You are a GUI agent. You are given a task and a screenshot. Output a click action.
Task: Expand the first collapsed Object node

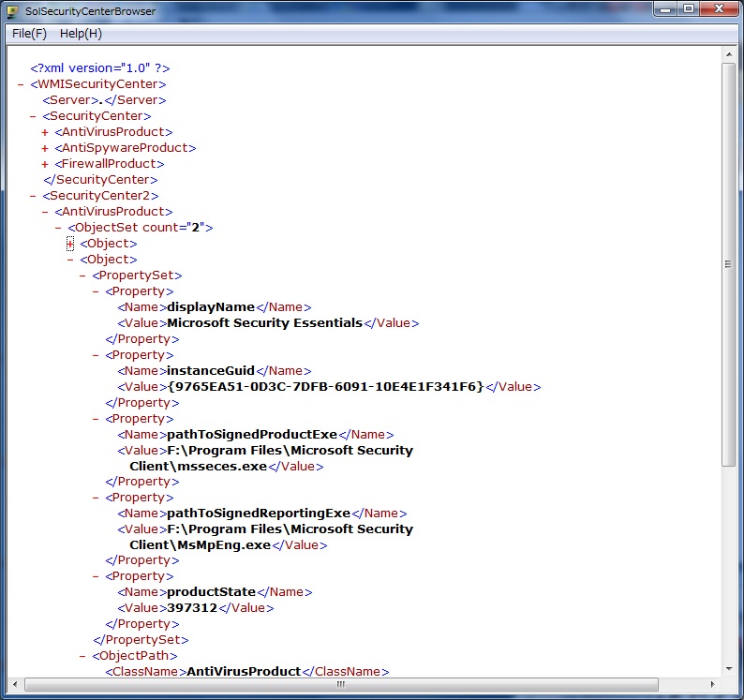click(x=70, y=244)
